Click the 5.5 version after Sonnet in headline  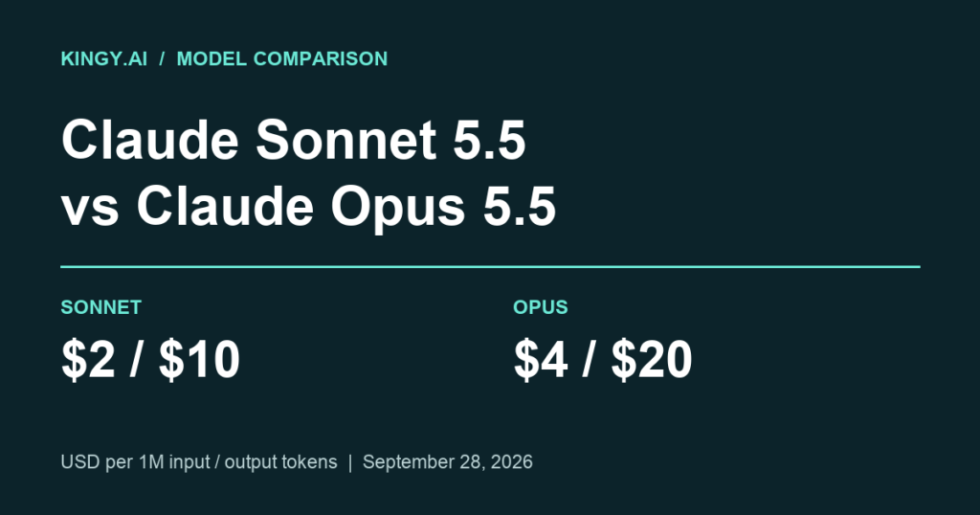pos(489,140)
